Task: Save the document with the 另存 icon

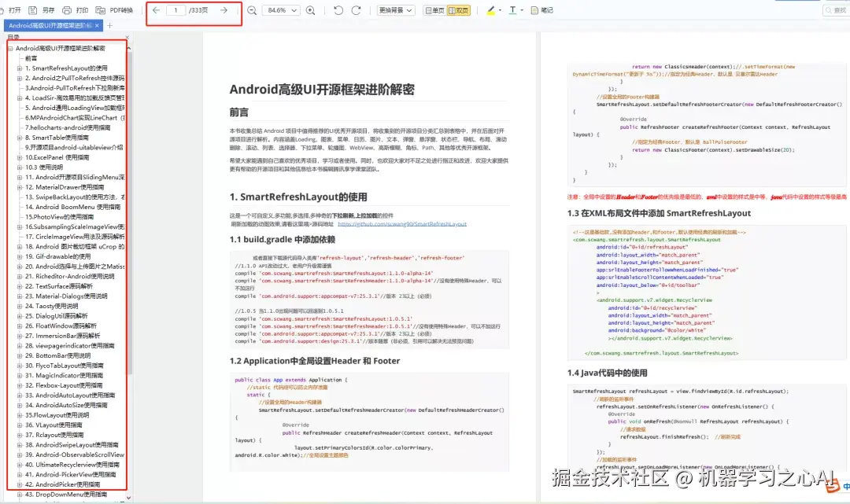Action: (44, 10)
